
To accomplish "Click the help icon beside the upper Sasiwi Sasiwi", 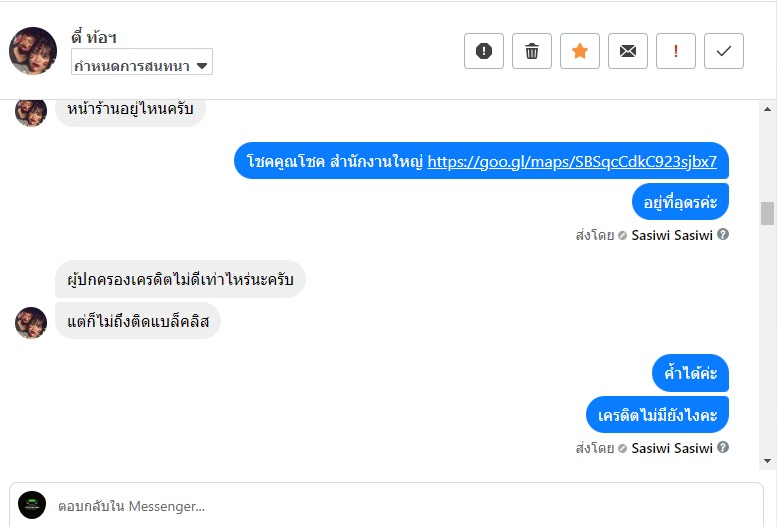I will pos(723,235).
